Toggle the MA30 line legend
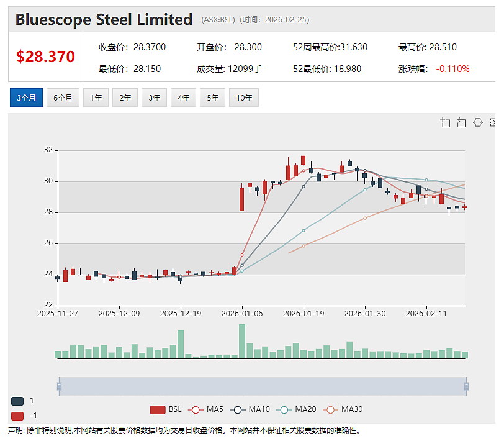Viewport: 504px width, 441px height. tap(343, 409)
